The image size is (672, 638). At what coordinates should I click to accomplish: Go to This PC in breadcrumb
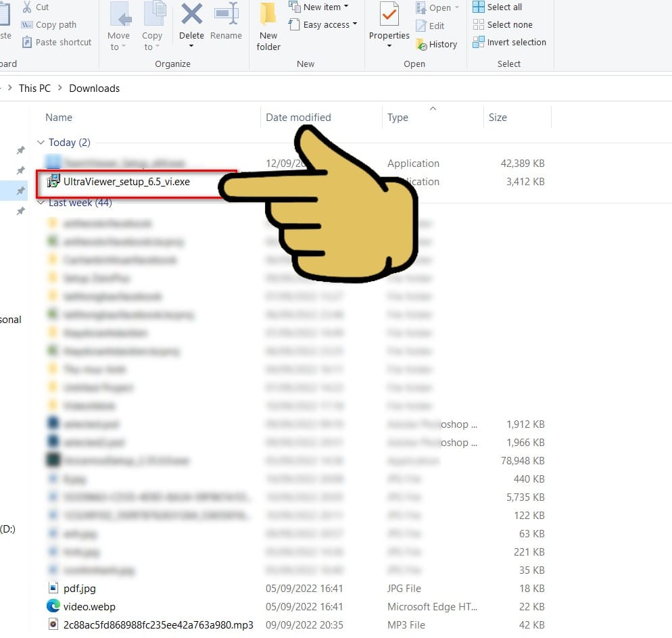tap(34, 89)
